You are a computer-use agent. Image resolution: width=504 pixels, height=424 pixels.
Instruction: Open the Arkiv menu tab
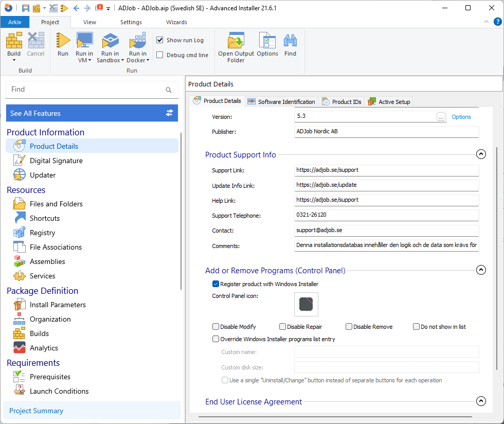(x=15, y=22)
